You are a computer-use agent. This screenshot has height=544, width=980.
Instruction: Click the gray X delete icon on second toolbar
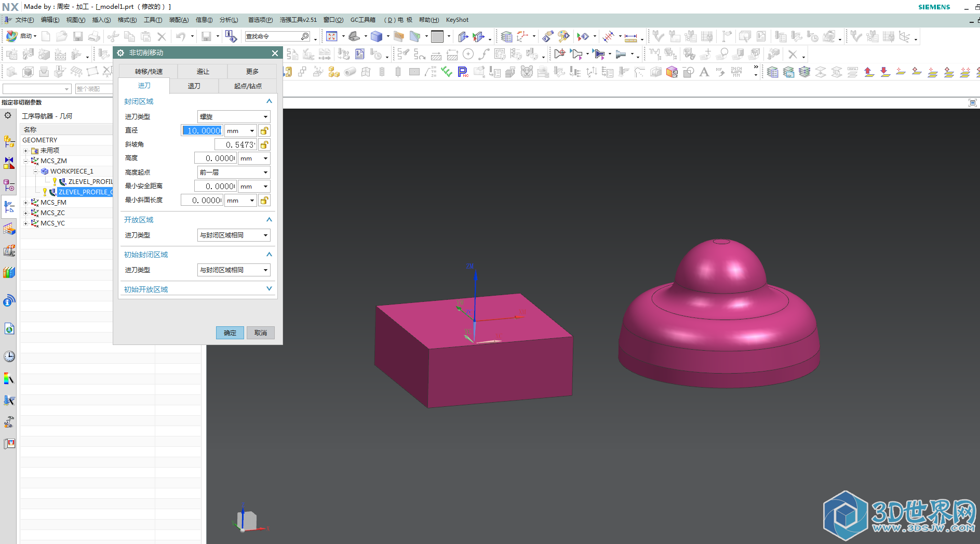click(x=793, y=54)
